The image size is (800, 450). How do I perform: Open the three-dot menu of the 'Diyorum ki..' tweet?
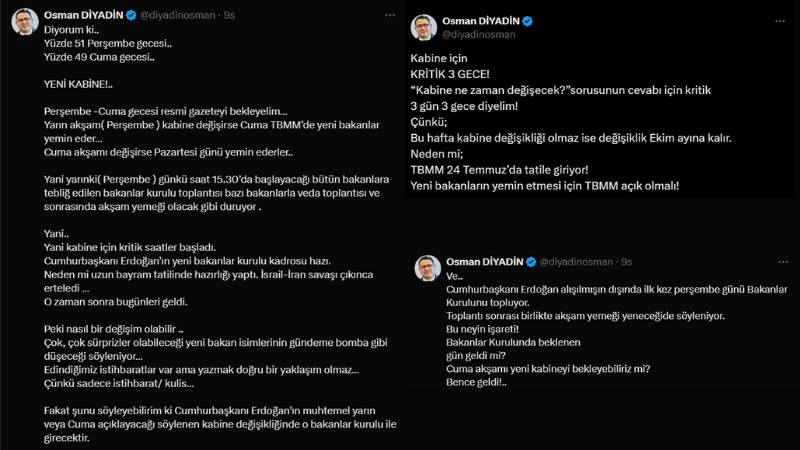pyautogui.click(x=390, y=15)
